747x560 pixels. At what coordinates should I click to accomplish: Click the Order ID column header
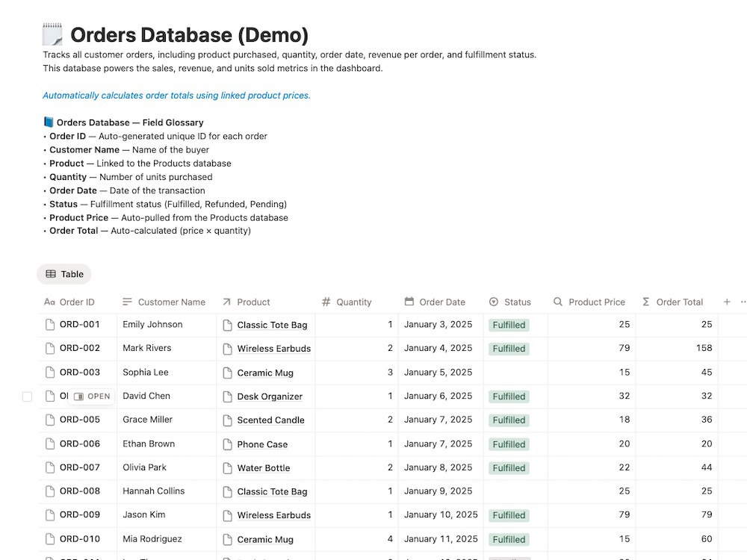point(69,302)
